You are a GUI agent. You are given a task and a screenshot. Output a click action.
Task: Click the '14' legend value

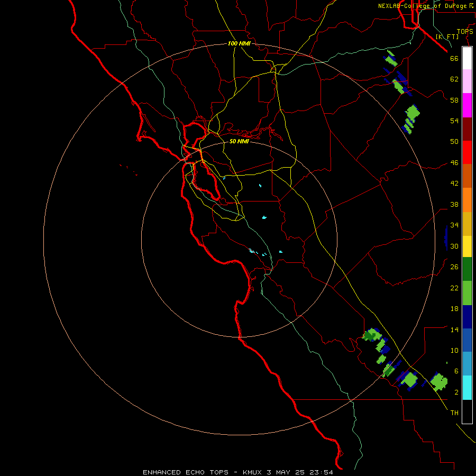pos(454,329)
